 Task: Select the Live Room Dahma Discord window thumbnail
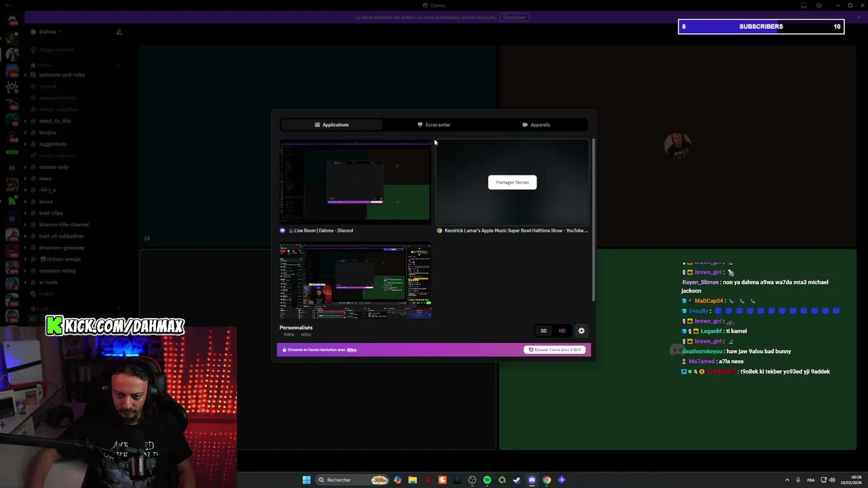tap(355, 182)
